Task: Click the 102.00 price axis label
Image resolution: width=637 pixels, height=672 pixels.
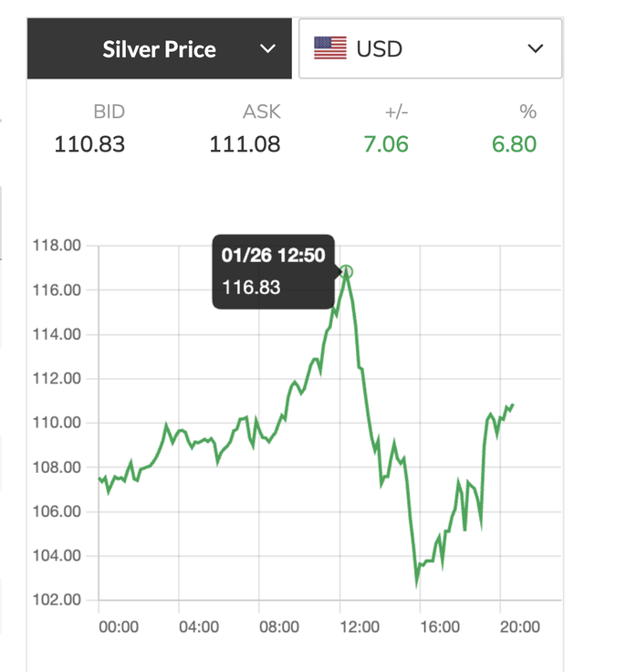Action: point(57,600)
